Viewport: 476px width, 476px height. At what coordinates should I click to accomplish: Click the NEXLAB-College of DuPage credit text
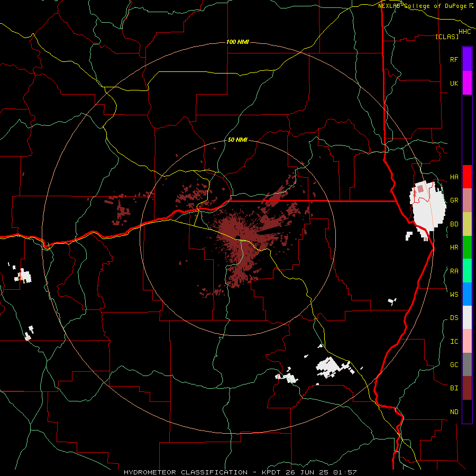(x=424, y=6)
